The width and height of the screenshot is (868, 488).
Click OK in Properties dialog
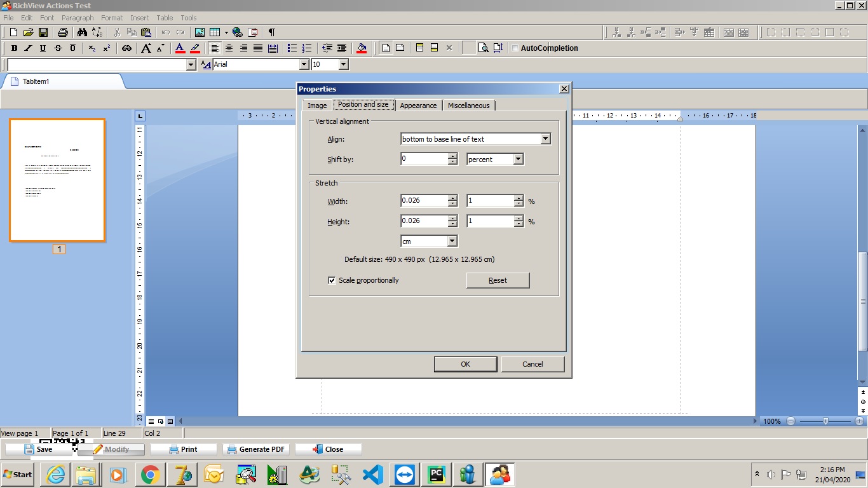tap(465, 364)
